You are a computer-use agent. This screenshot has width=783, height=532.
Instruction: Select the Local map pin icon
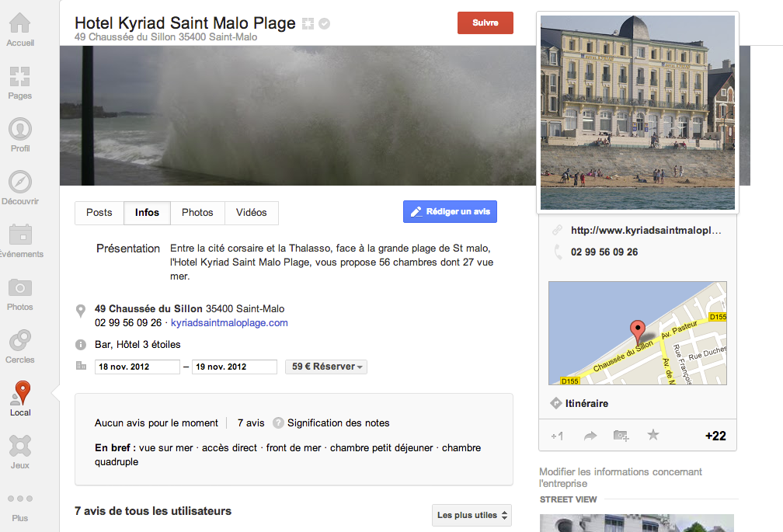[20, 393]
